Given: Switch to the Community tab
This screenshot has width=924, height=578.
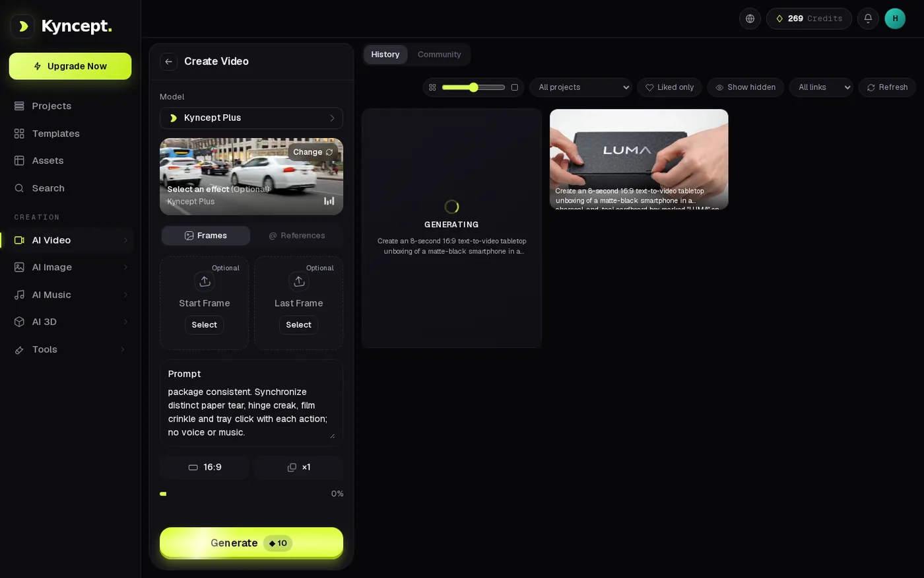Looking at the screenshot, I should 439,55.
